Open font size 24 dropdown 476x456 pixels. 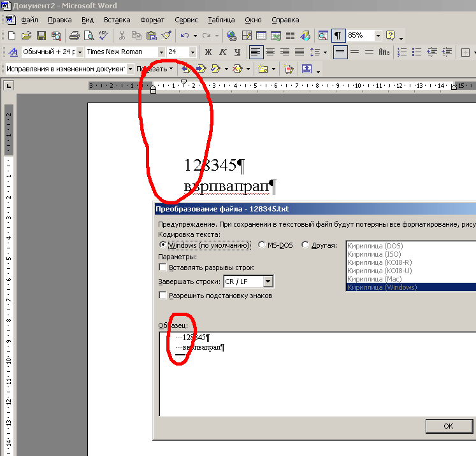192,52
